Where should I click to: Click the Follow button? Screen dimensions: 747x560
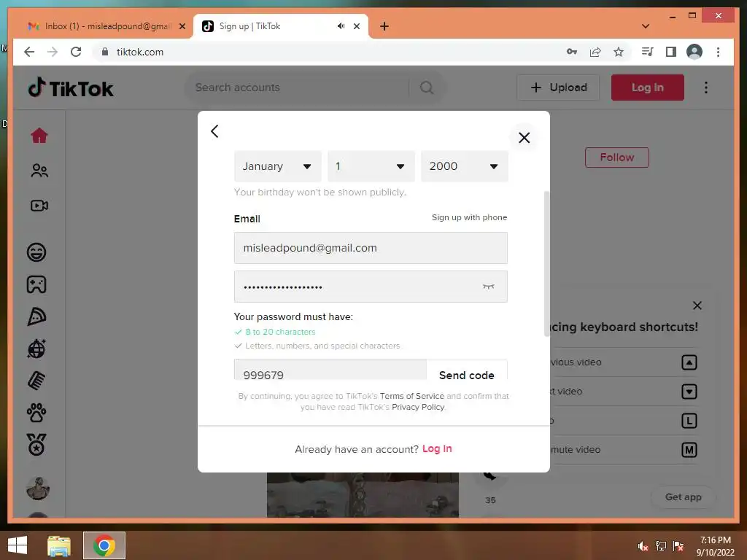pos(617,157)
